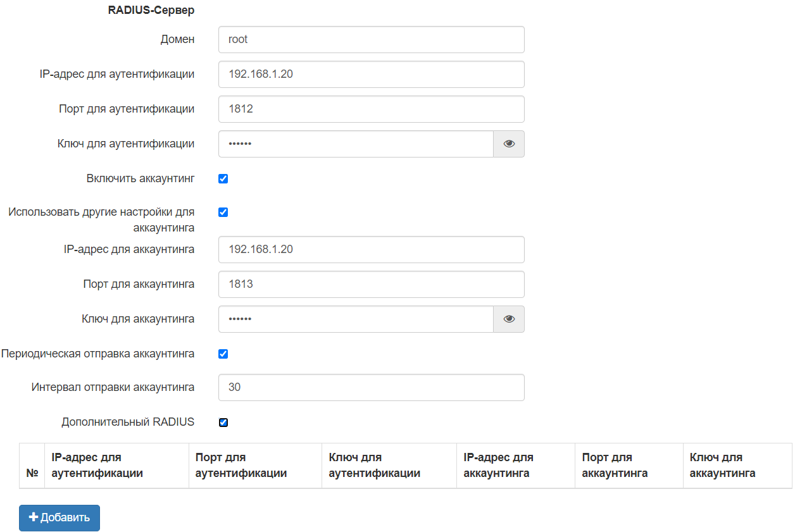This screenshot has height=532, width=795.
Task: Click IP-адрес для аккаунтинга table column header
Action: click(x=498, y=466)
